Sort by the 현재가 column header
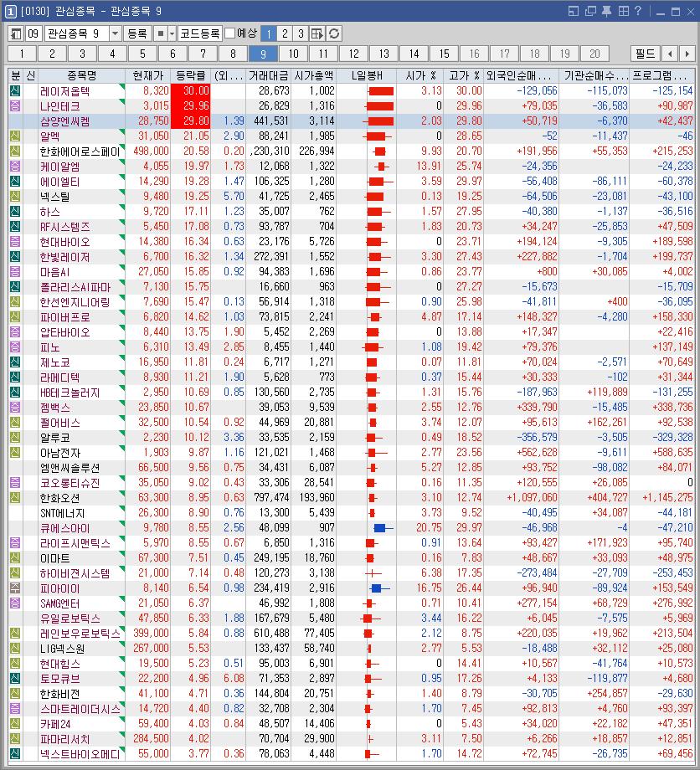Viewport: 700px width, 770px height. tap(148, 75)
